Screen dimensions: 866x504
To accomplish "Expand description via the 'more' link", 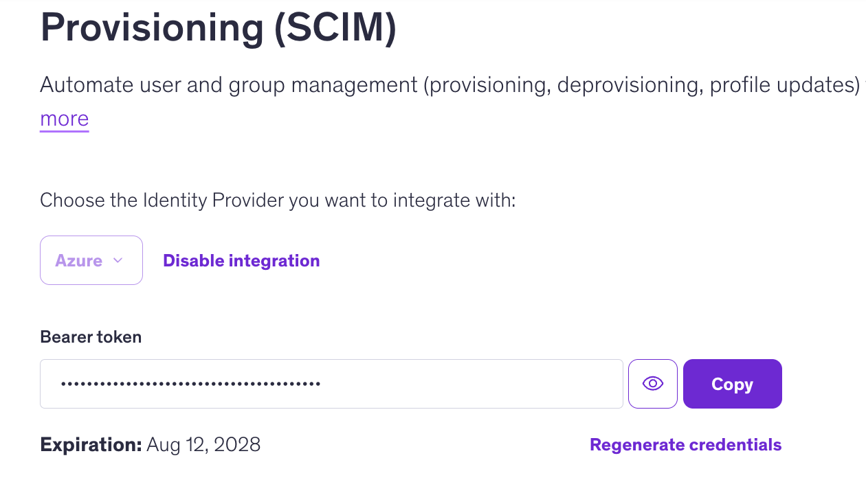I will pyautogui.click(x=65, y=119).
